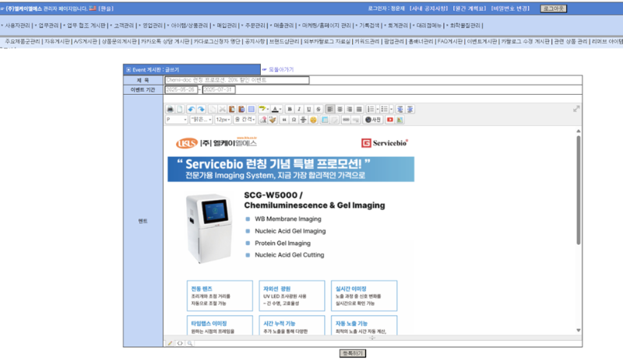Image resolution: width=623 pixels, height=364 pixels.
Task: Open the 사내 공지사항 link
Action: pyautogui.click(x=429, y=9)
